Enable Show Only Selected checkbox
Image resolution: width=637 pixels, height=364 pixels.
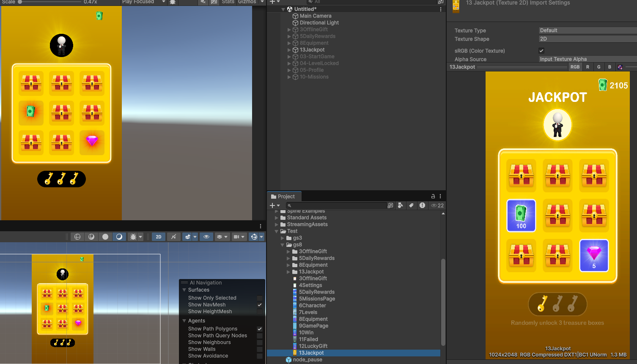(x=260, y=298)
